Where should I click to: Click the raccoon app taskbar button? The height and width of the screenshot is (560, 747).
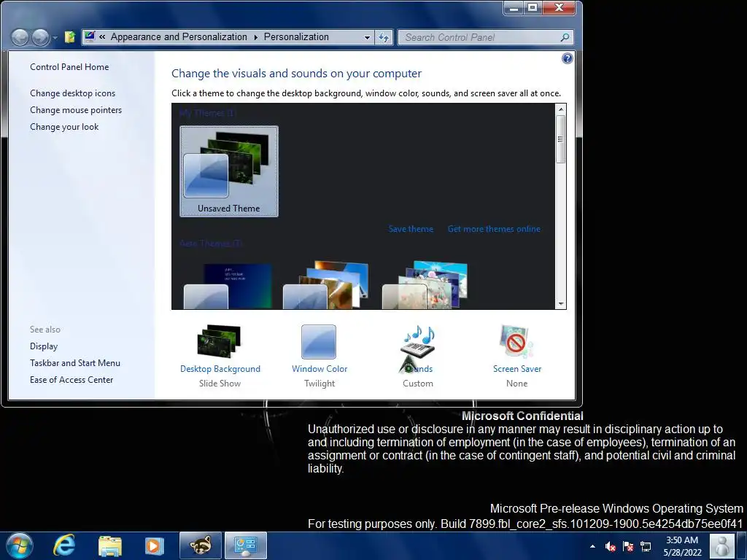[200, 545]
